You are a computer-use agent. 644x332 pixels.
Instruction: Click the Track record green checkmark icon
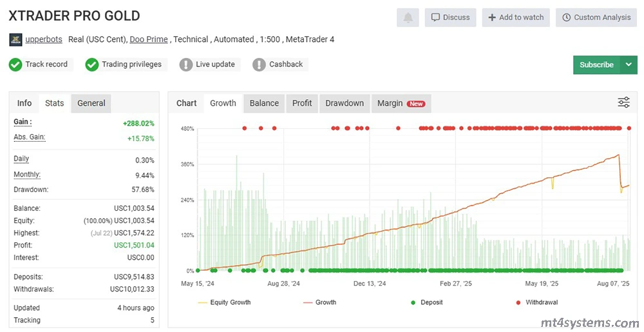[x=15, y=64]
